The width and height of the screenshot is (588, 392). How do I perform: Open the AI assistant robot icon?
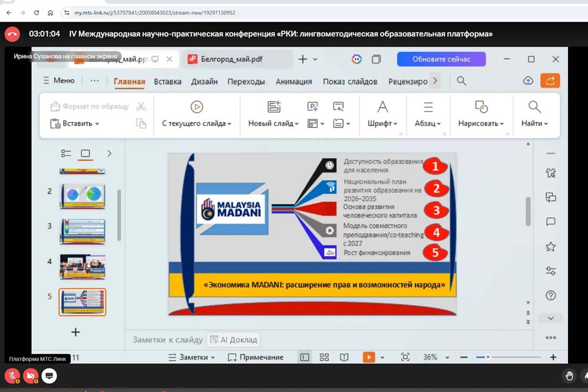(x=357, y=59)
